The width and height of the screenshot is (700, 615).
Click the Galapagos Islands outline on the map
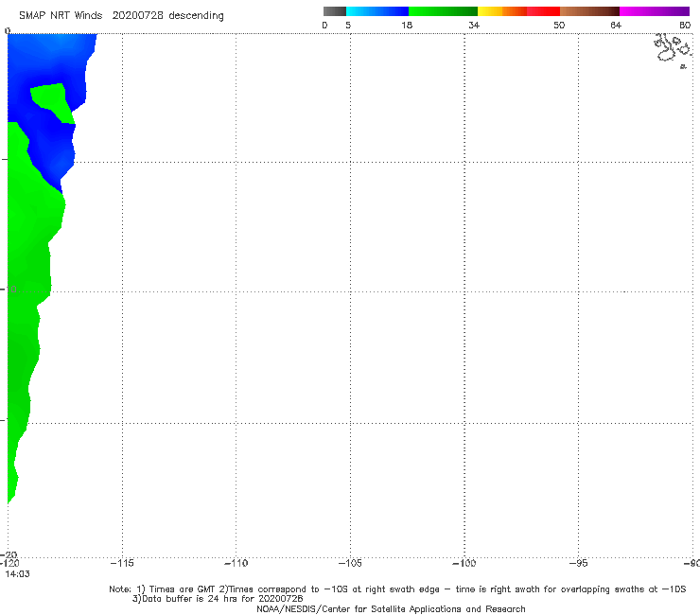click(x=674, y=49)
